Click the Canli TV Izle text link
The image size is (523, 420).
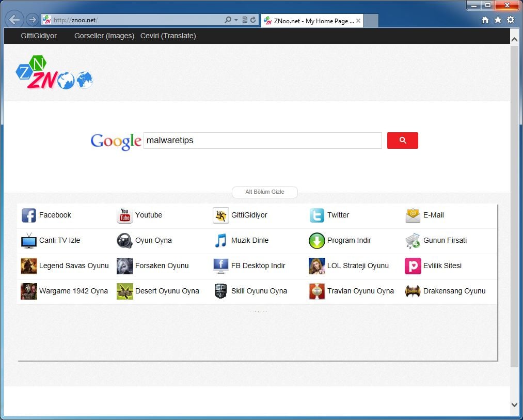(60, 241)
